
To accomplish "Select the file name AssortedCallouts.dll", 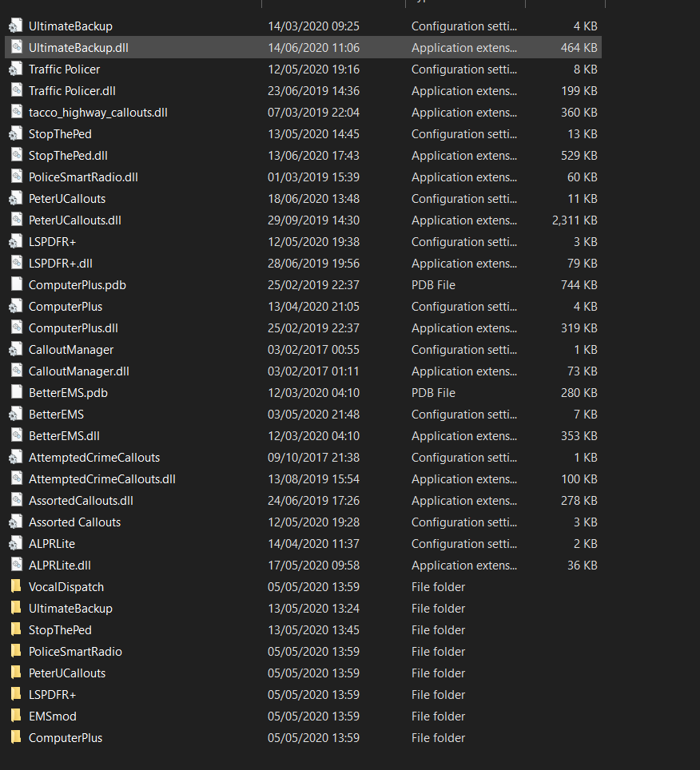I will pyautogui.click(x=81, y=501).
